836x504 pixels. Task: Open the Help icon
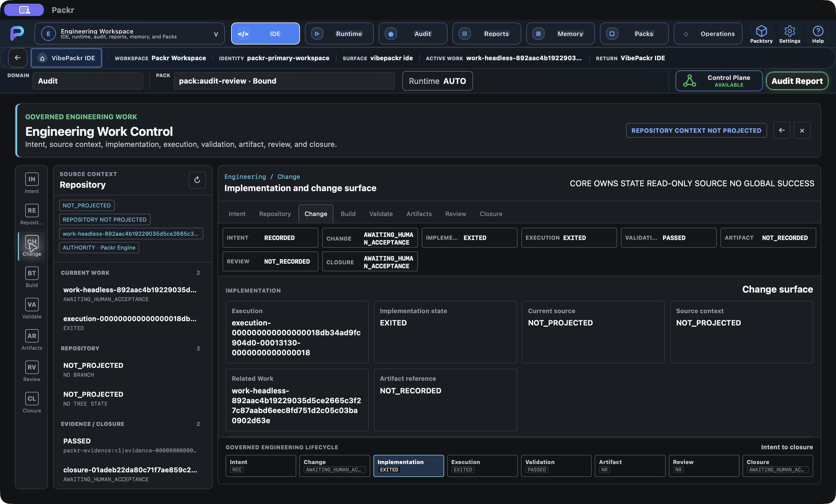tap(818, 34)
